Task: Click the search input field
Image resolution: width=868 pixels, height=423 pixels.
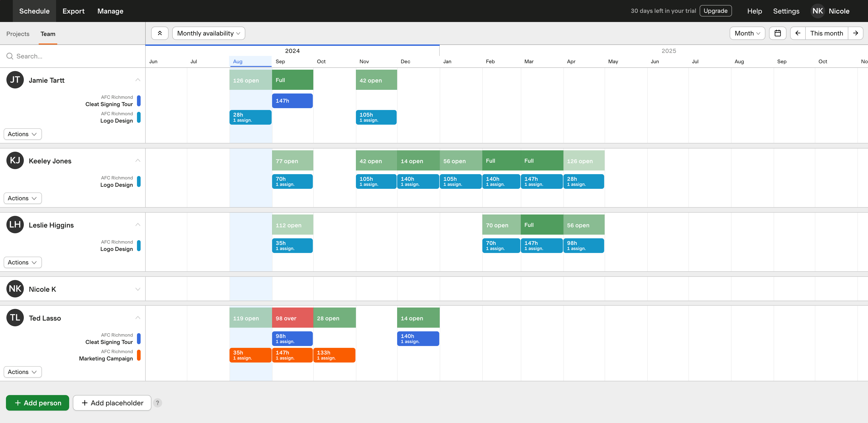Action: coord(72,56)
